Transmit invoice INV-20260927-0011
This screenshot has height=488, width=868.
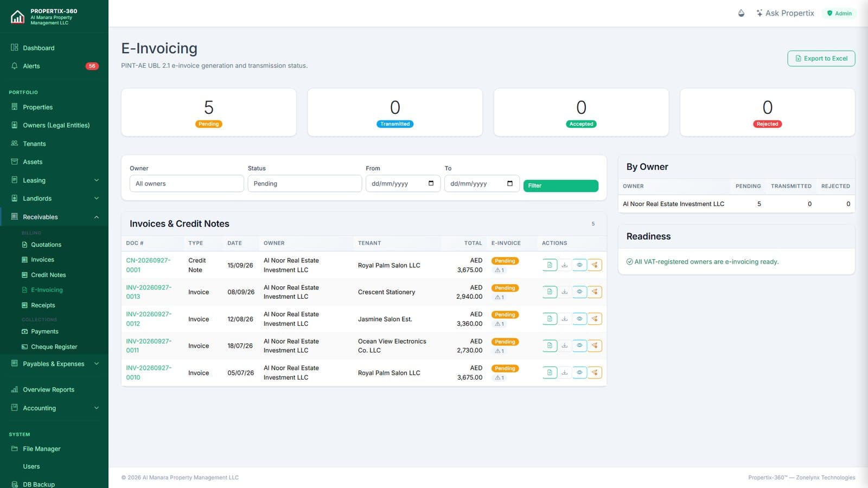click(x=595, y=345)
